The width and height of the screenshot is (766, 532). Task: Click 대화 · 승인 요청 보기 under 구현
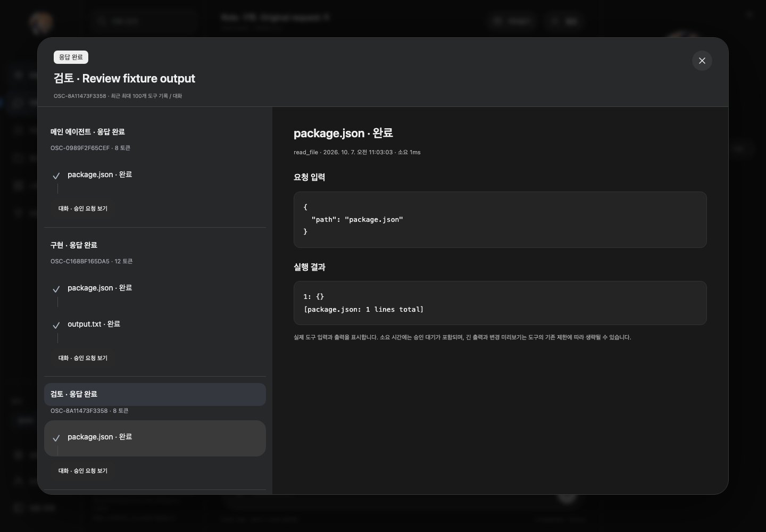click(x=83, y=358)
